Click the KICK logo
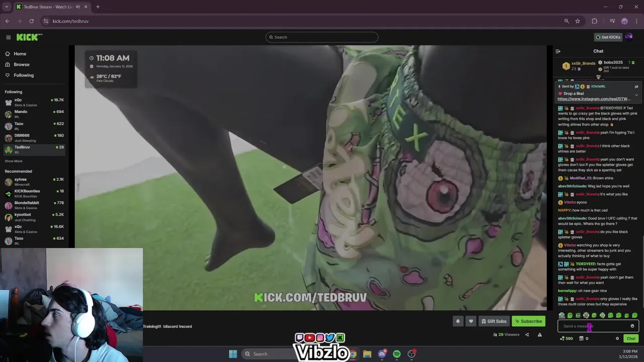The width and height of the screenshot is (644, 362). (x=29, y=37)
